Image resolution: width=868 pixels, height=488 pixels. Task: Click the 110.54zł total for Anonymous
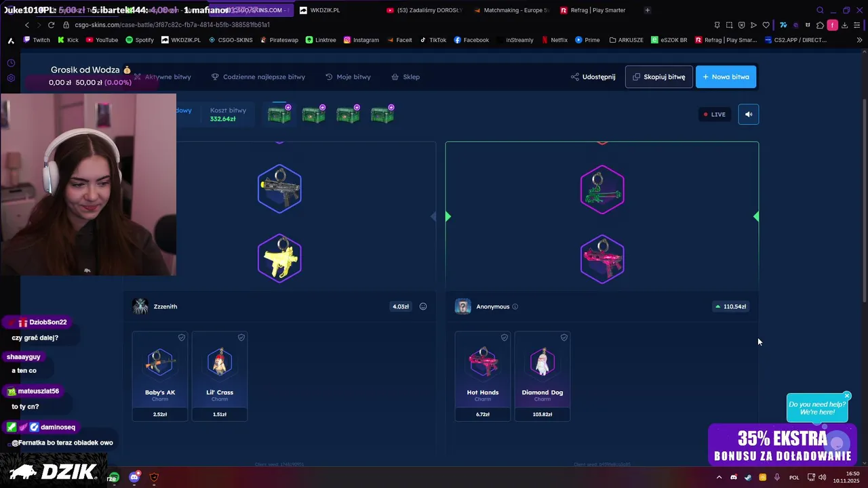coord(730,306)
